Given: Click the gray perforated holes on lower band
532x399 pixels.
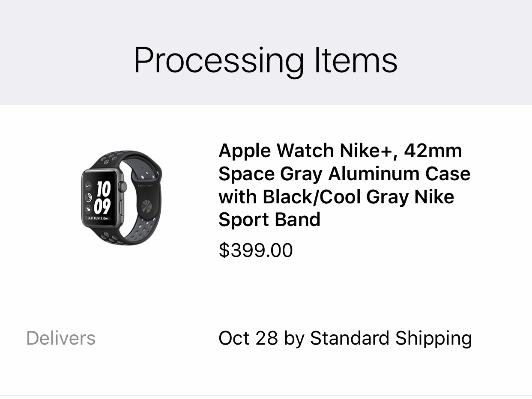Looking at the screenshot, I should (x=142, y=229).
